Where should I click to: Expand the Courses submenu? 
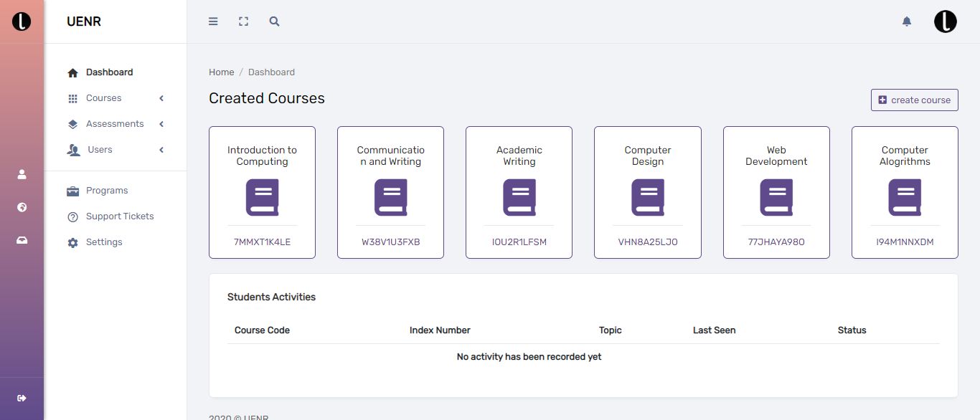103,98
